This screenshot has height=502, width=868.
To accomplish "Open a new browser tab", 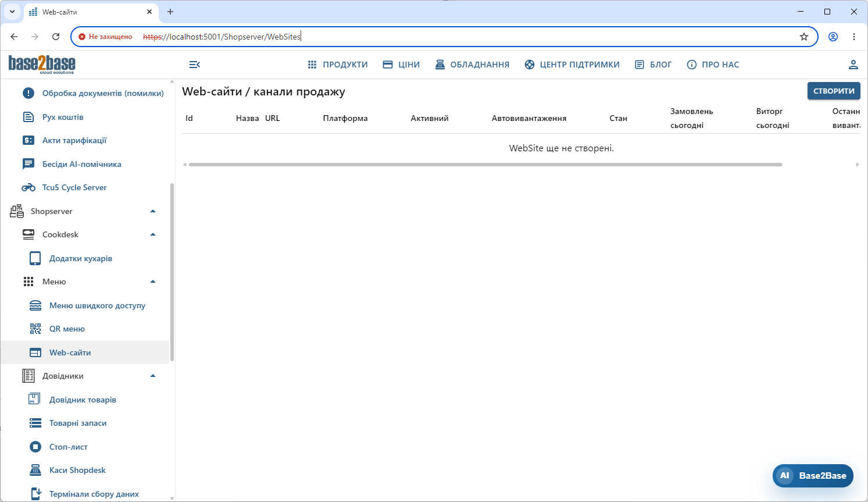I will pos(170,12).
